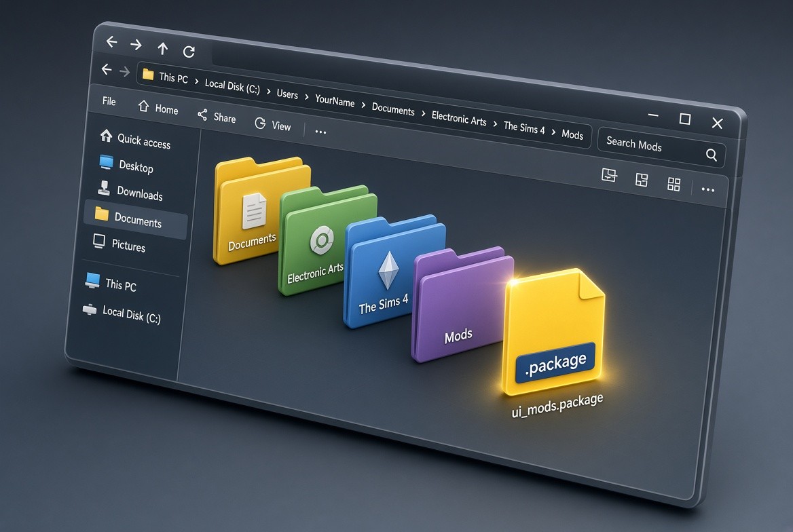Click the Downloads icon in sidebar

coord(104,188)
